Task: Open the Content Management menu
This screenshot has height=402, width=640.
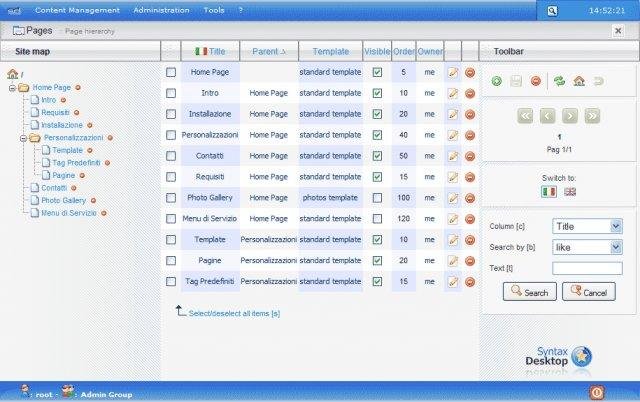Action: click(78, 10)
